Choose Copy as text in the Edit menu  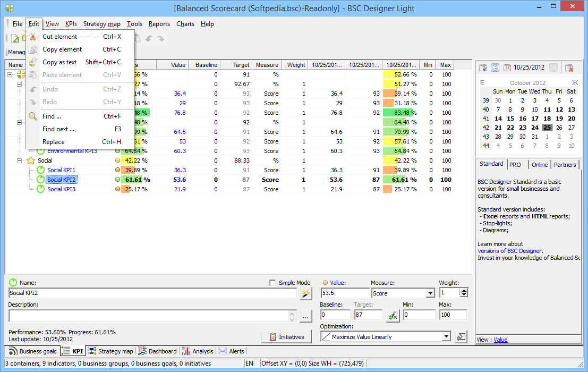[80, 62]
